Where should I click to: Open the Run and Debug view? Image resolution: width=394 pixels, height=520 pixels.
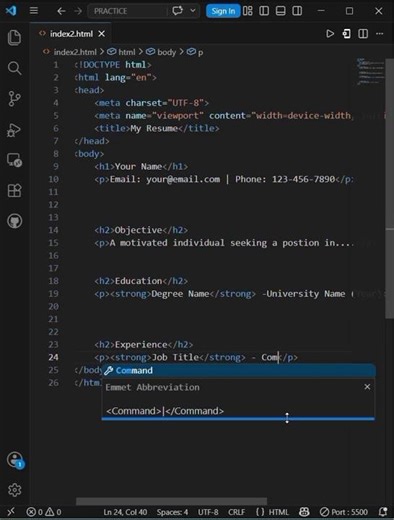(x=15, y=130)
